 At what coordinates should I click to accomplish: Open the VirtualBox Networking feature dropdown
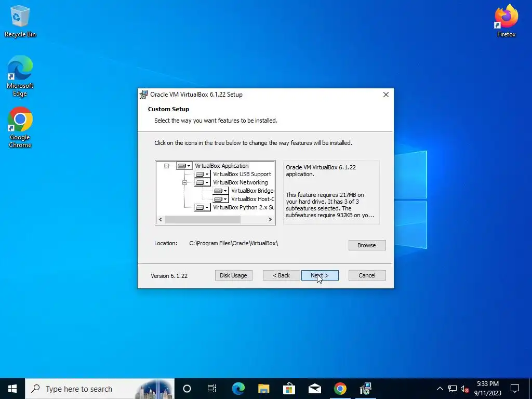(203, 182)
